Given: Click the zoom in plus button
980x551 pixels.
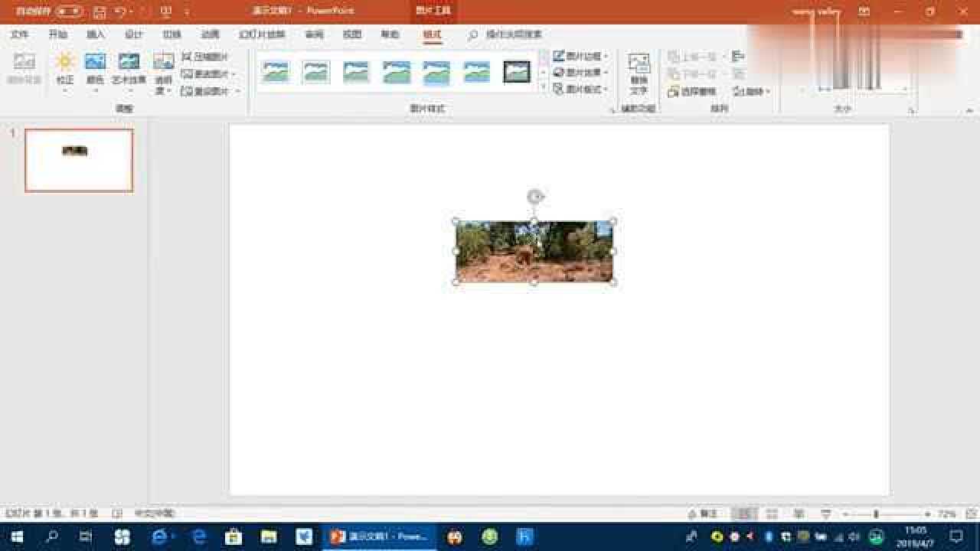Looking at the screenshot, I should click(927, 514).
